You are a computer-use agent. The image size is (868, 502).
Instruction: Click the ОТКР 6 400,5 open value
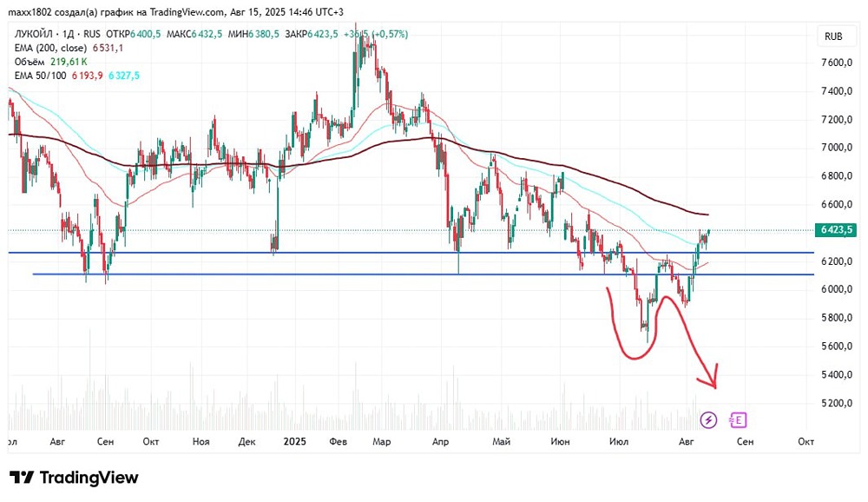(134, 35)
